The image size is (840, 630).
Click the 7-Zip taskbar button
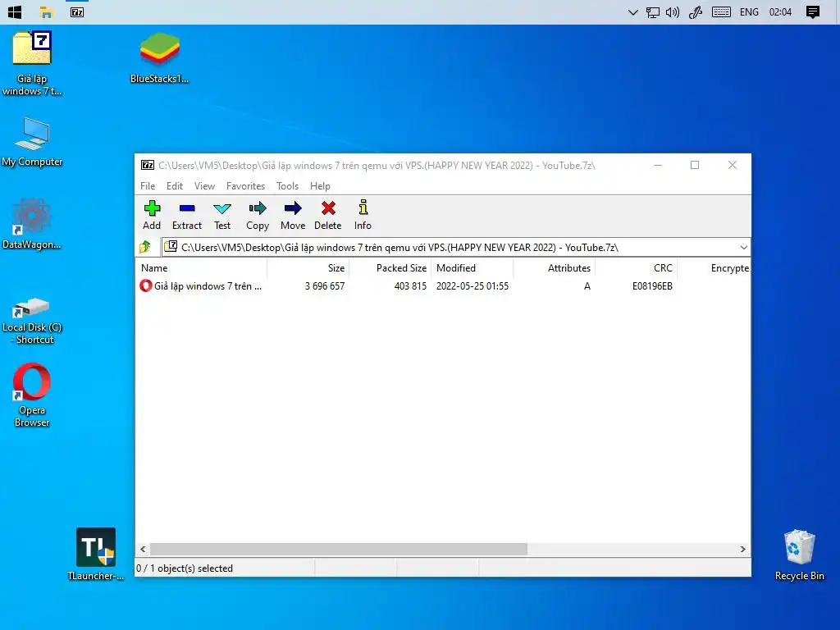pos(77,11)
